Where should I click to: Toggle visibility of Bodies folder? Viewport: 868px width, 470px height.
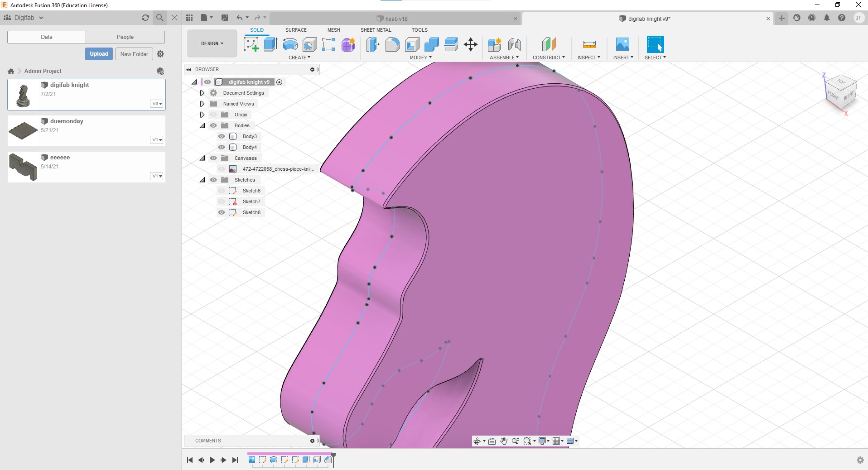[213, 125]
